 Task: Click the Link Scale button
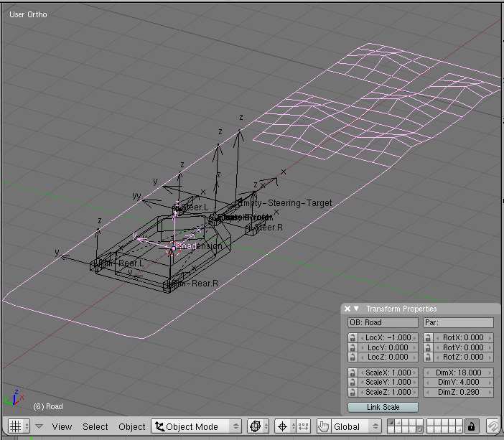pos(383,407)
